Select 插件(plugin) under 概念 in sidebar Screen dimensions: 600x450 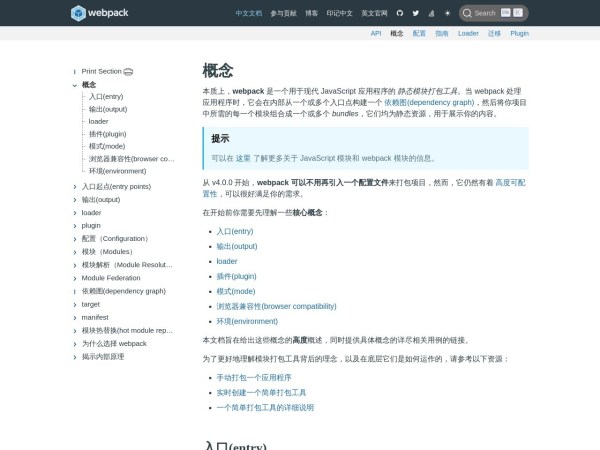pyautogui.click(x=108, y=134)
